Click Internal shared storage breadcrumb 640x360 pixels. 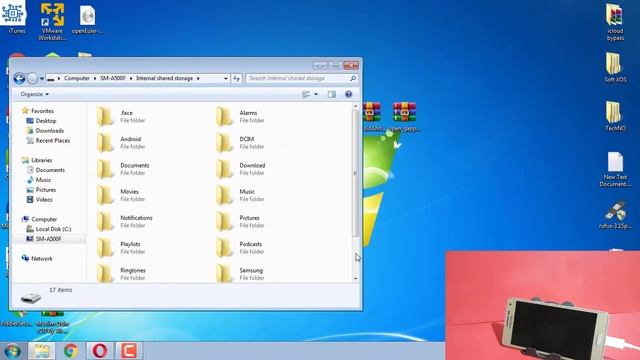(x=164, y=78)
